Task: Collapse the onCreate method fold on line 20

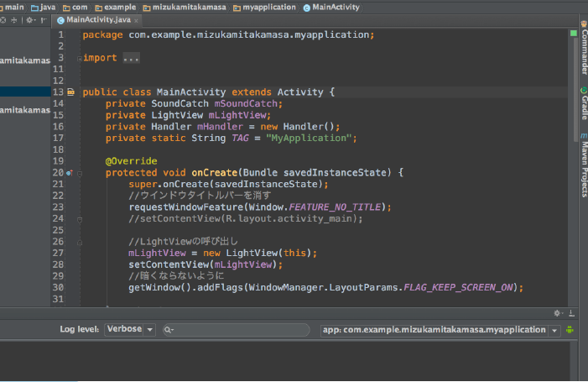Action: 80,174
